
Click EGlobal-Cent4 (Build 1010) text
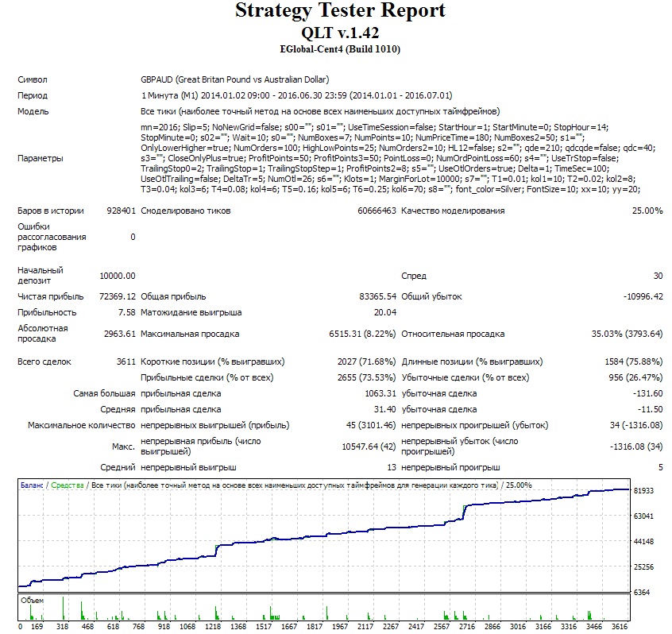pos(340,49)
